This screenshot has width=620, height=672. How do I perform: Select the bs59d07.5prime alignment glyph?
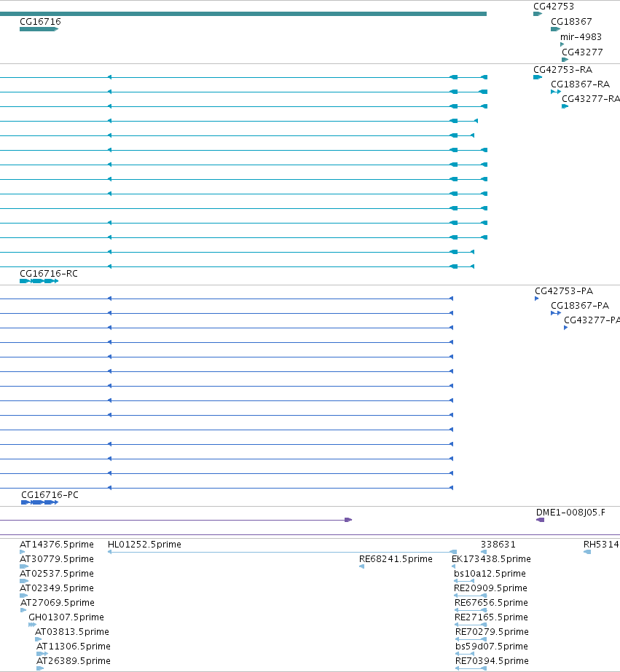[x=465, y=654]
